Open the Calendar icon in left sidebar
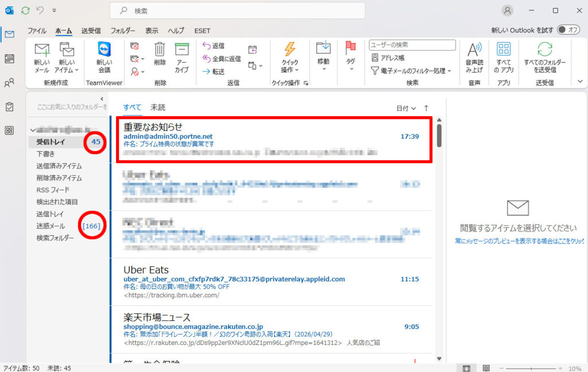588x372 pixels. (9, 59)
